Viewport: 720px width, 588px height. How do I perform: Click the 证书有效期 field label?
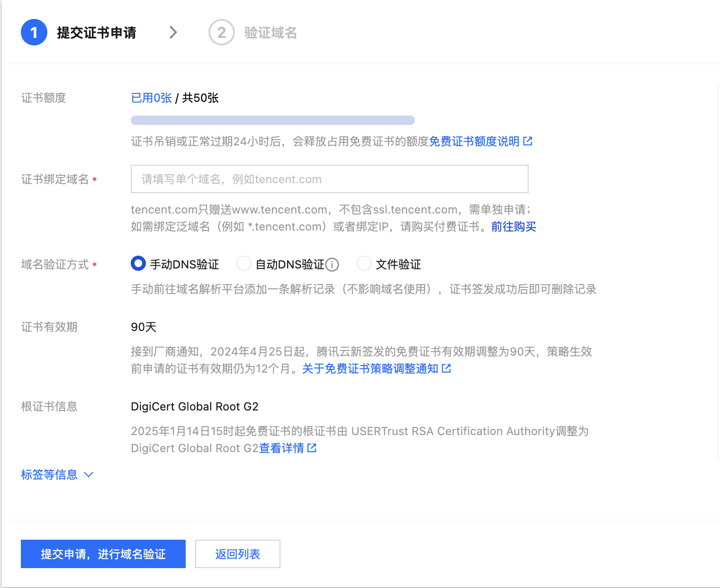(x=49, y=327)
